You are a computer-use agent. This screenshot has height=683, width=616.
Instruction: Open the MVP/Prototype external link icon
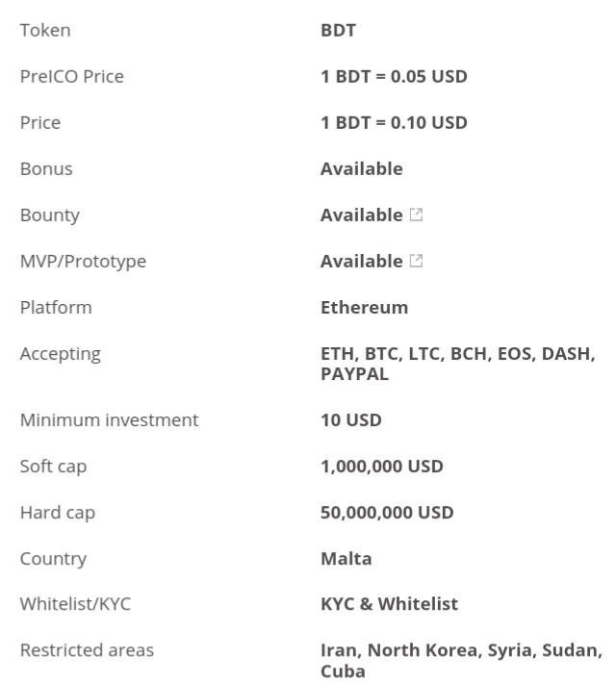(417, 261)
